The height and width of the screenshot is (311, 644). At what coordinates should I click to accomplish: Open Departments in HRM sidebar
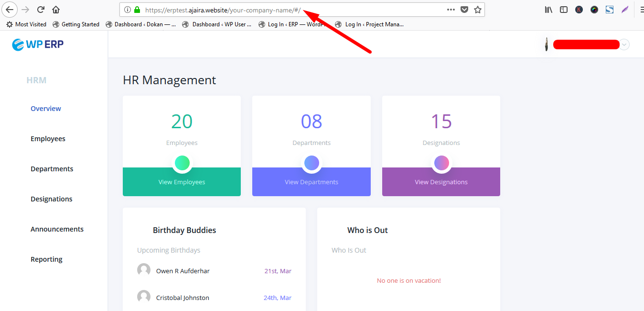(52, 169)
